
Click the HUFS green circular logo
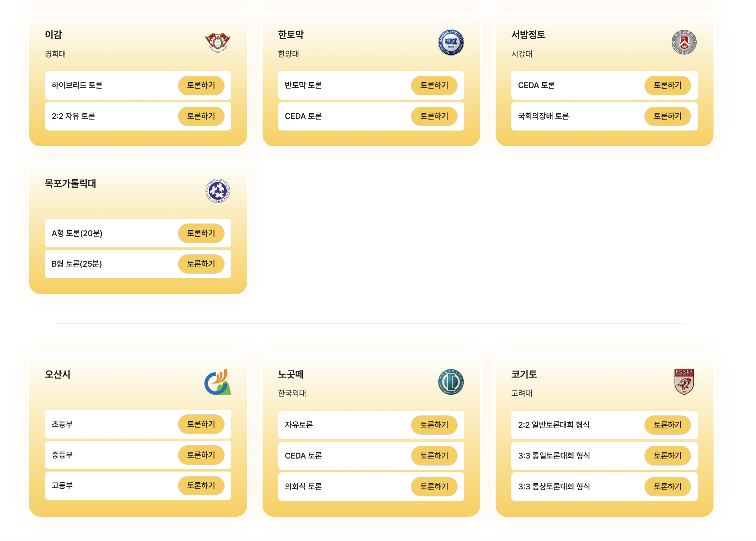(451, 382)
